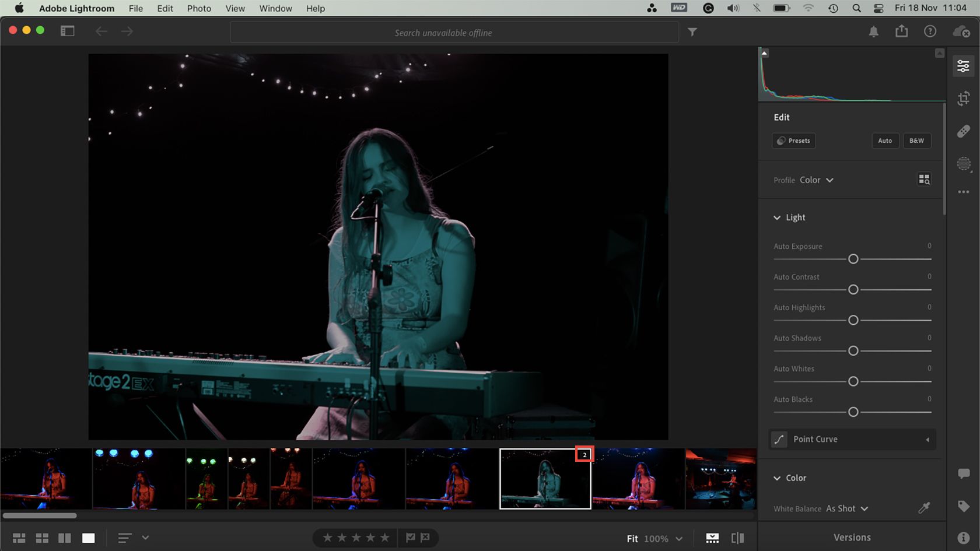This screenshot has width=980, height=551.
Task: Toggle show original compare view
Action: click(737, 538)
